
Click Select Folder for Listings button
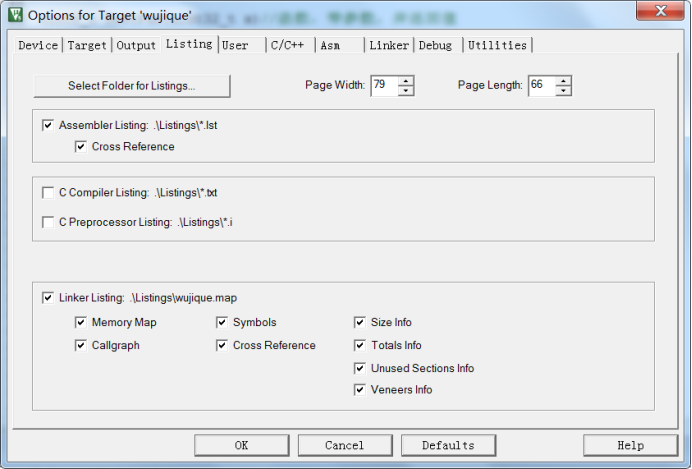[132, 86]
